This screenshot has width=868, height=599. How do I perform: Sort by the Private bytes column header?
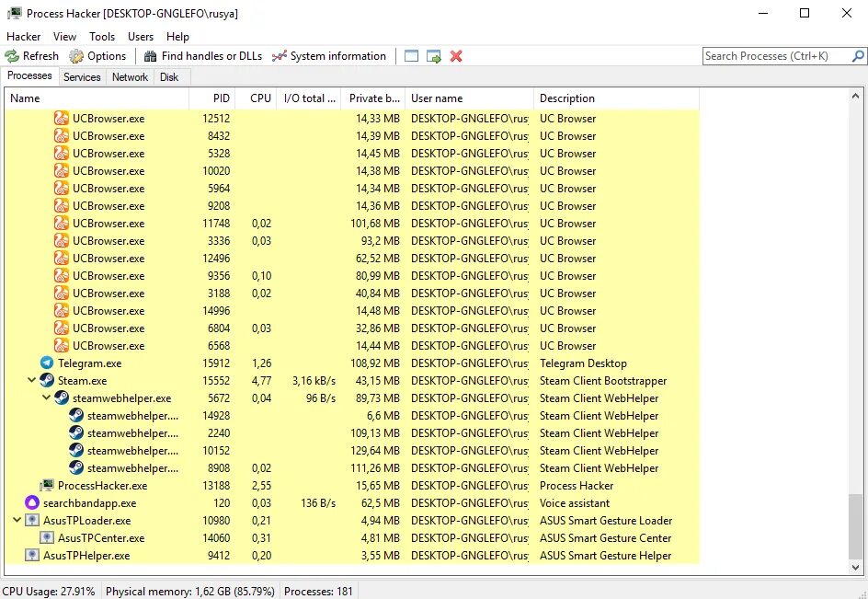point(373,98)
